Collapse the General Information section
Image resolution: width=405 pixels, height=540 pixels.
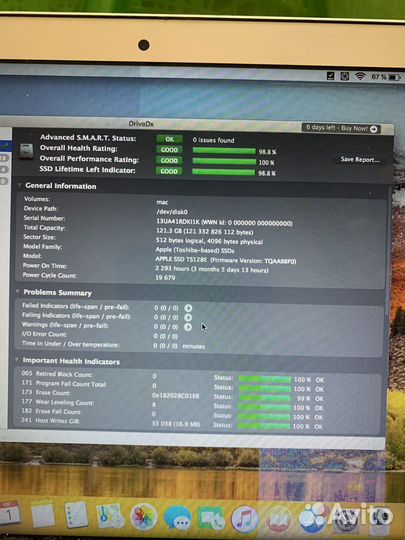point(20,185)
